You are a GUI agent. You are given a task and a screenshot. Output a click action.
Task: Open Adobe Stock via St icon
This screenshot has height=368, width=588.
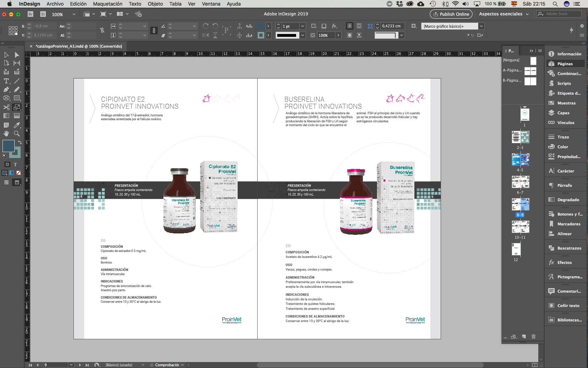pos(43,14)
